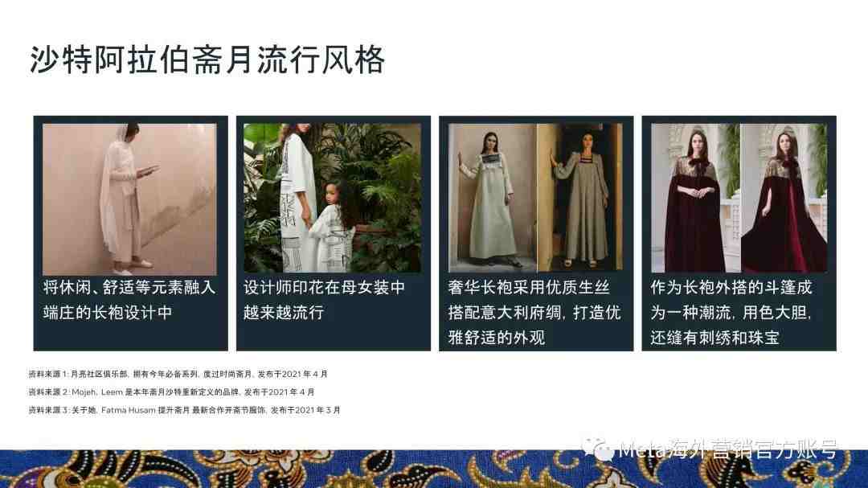The image size is (868, 488).
Task: Click the WeChat logo in the watermark
Action: (597, 449)
